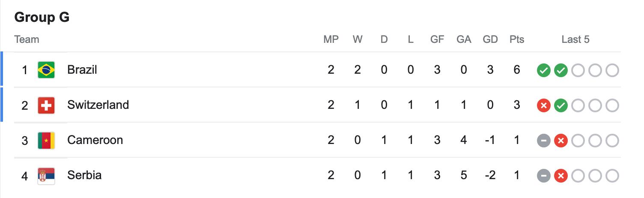Image resolution: width=644 pixels, height=198 pixels.
Task: Click Serbia's red loss X icon
Action: pyautogui.click(x=561, y=176)
